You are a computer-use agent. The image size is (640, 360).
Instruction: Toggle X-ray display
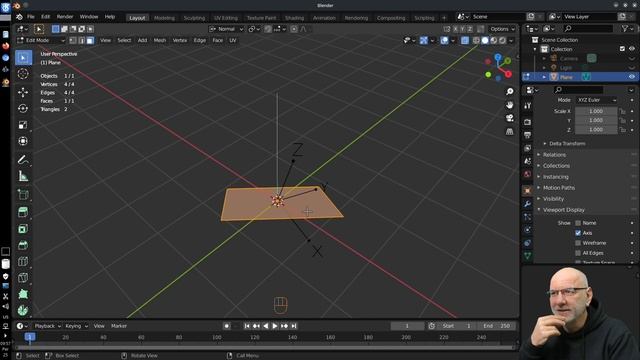tap(465, 40)
